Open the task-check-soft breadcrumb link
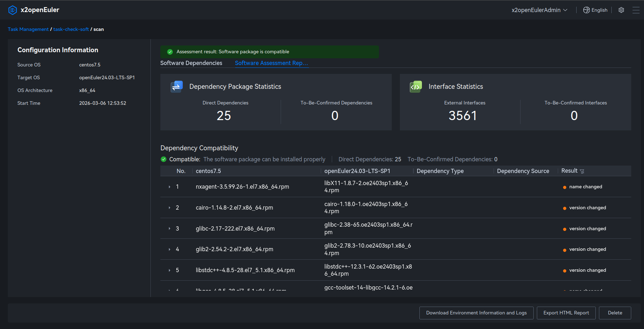This screenshot has width=644, height=329. [x=71, y=29]
